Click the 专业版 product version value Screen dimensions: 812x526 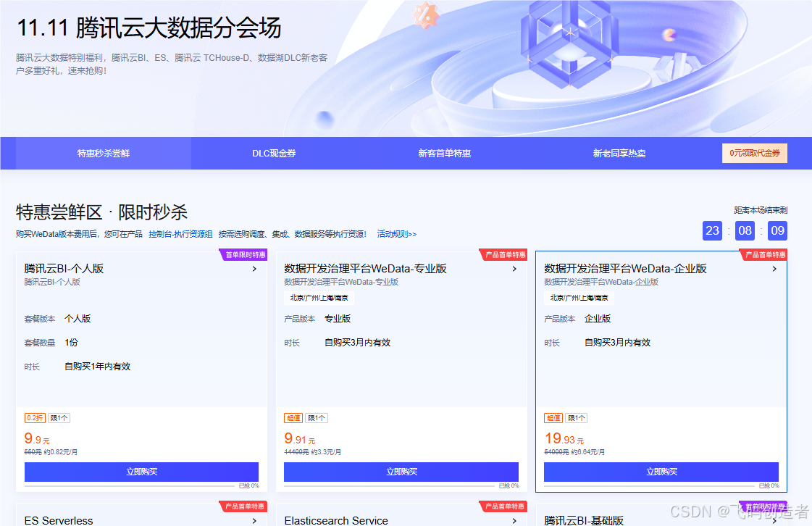pos(338,319)
